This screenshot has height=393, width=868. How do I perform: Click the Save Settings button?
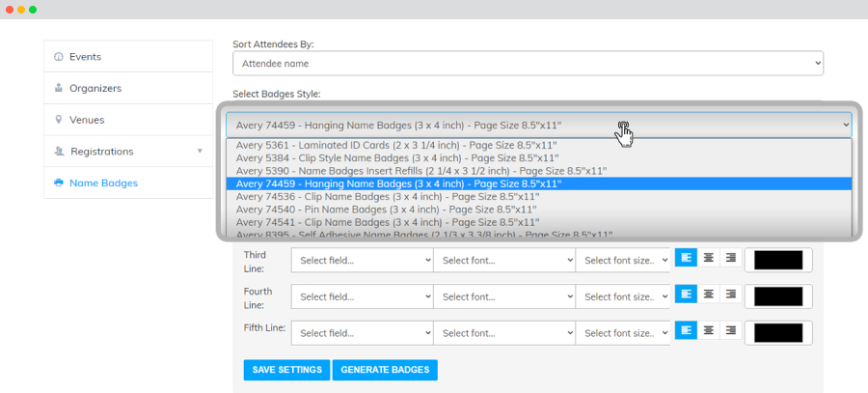coord(286,370)
